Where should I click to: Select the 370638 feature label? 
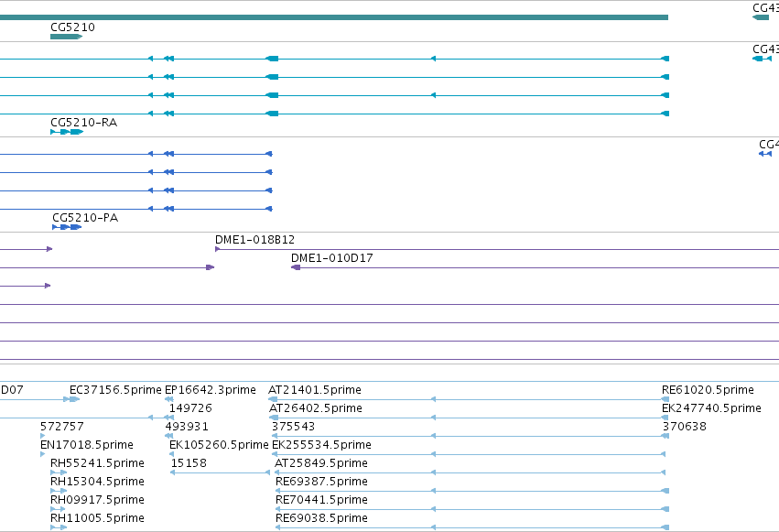(685, 426)
